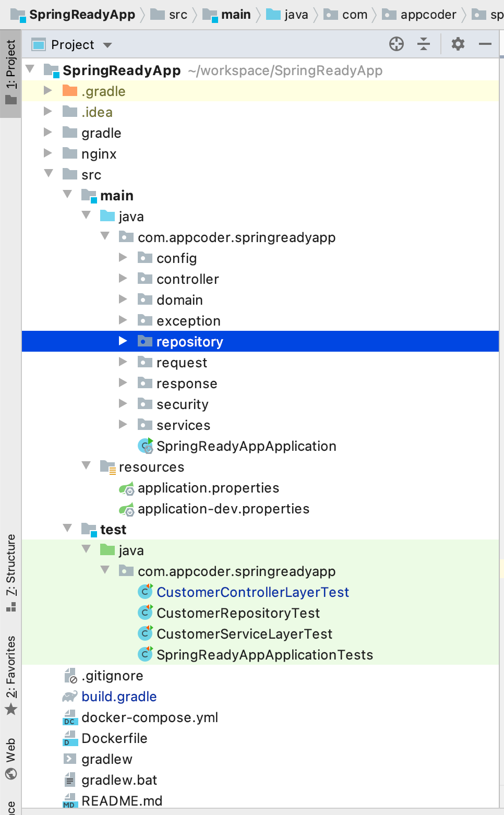
Task: Collapse the src folder node
Action: tap(48, 174)
